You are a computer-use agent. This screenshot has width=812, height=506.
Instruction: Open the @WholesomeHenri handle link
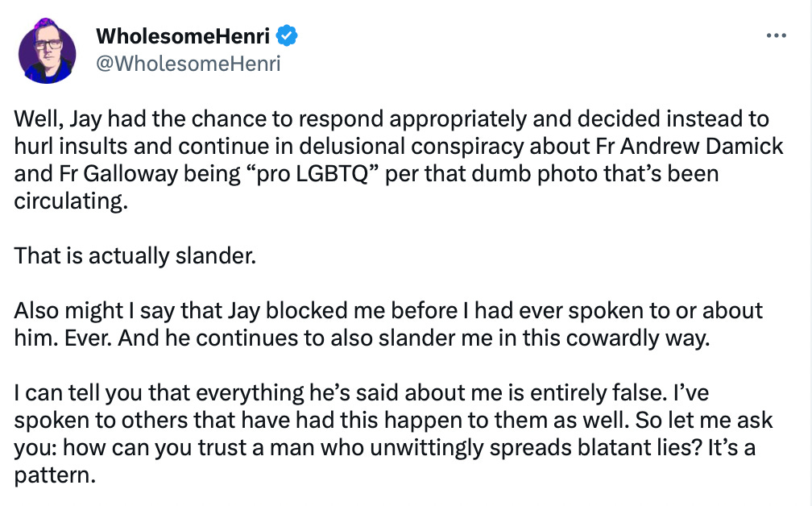click(x=188, y=64)
